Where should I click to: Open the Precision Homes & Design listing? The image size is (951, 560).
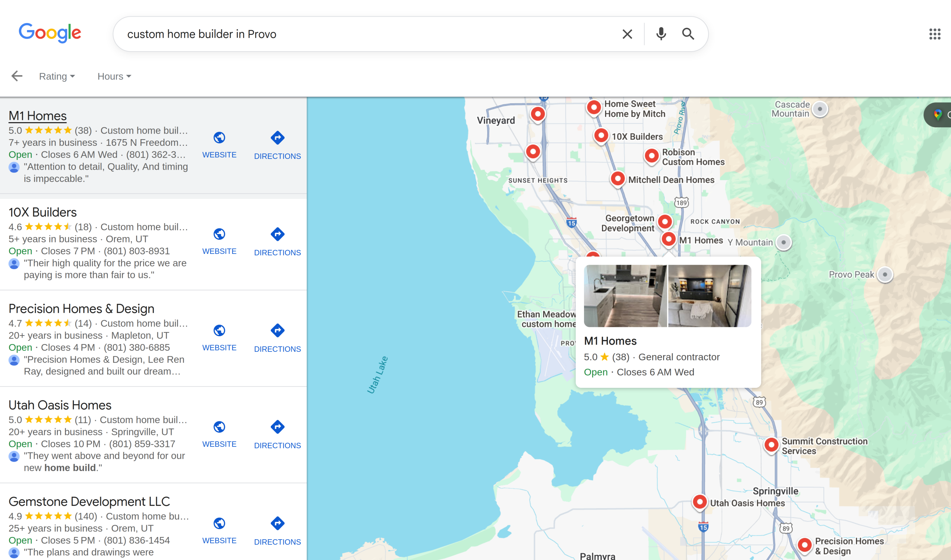click(x=81, y=309)
